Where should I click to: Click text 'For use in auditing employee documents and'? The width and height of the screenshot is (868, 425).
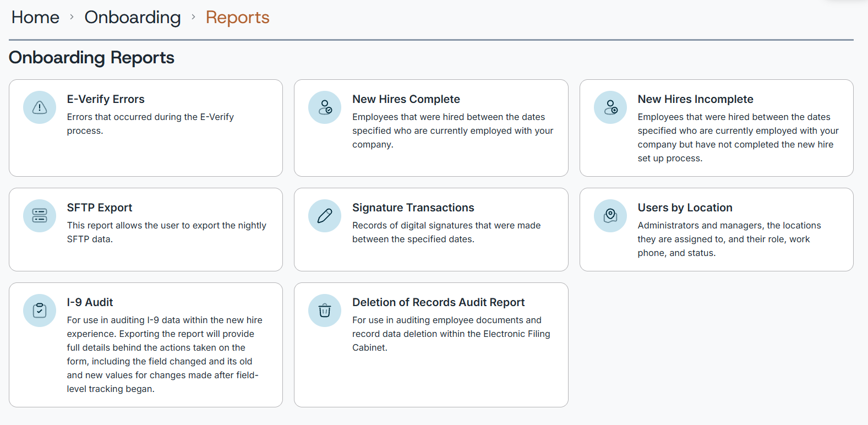click(x=447, y=320)
